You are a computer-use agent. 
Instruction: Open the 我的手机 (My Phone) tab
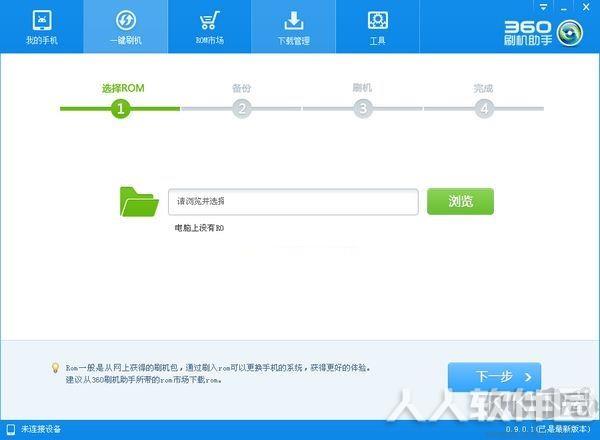coord(42,27)
